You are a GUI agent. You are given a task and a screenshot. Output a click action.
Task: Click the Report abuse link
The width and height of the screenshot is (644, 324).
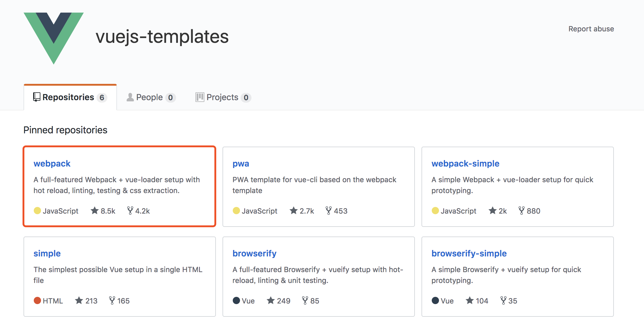(591, 29)
